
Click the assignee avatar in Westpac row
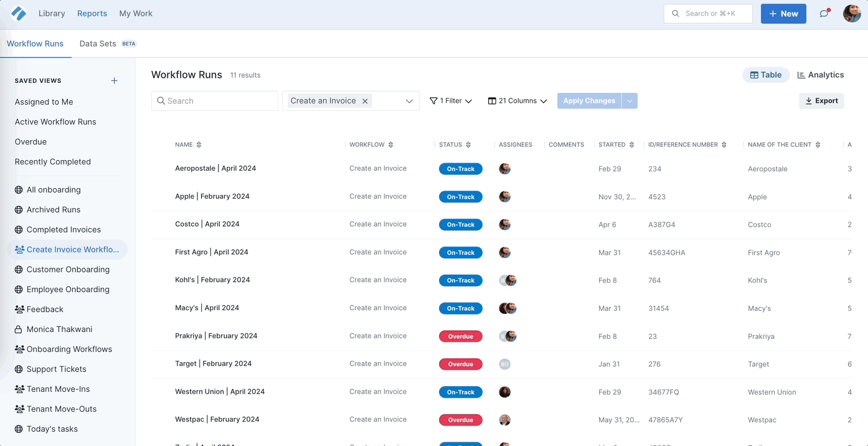point(505,420)
